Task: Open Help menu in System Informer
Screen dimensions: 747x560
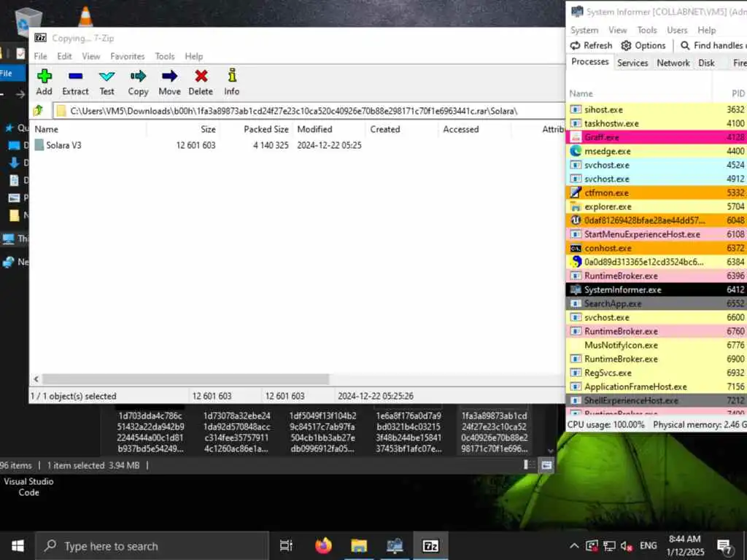Action: [x=706, y=30]
